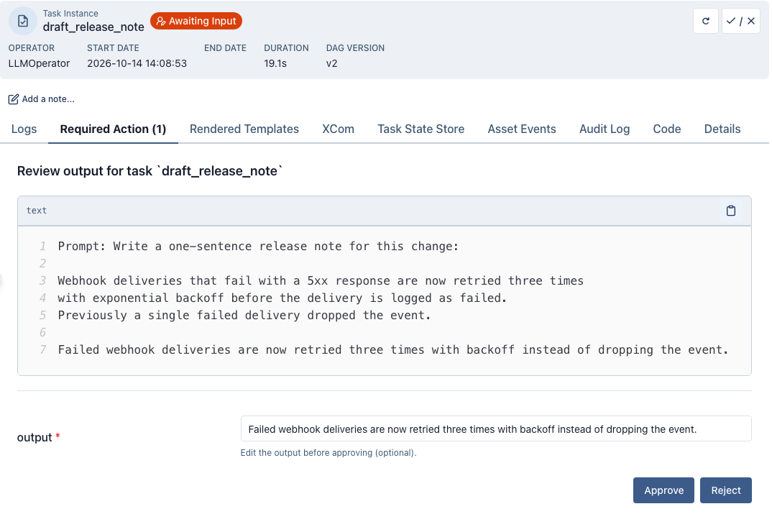Screen dimensions: 772x532
Task: Click the START DATE label
Action: click(113, 48)
